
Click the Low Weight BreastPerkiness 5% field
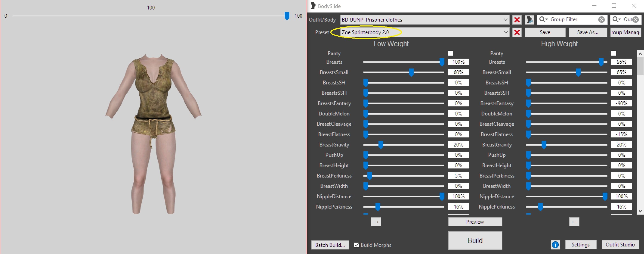click(x=458, y=176)
